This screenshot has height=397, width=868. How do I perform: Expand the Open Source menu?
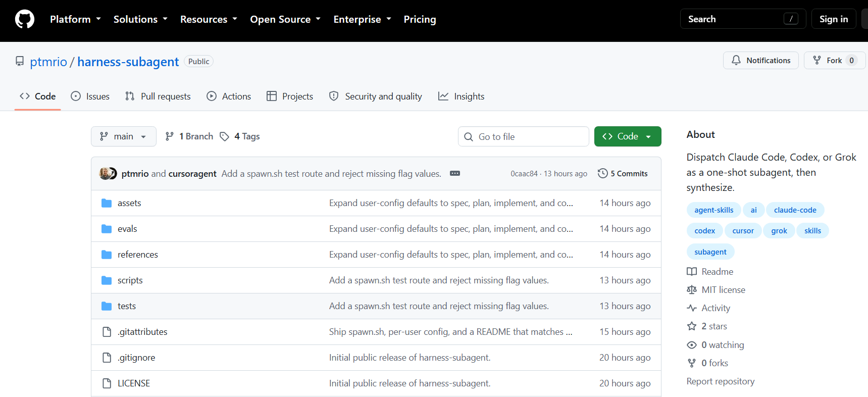285,19
